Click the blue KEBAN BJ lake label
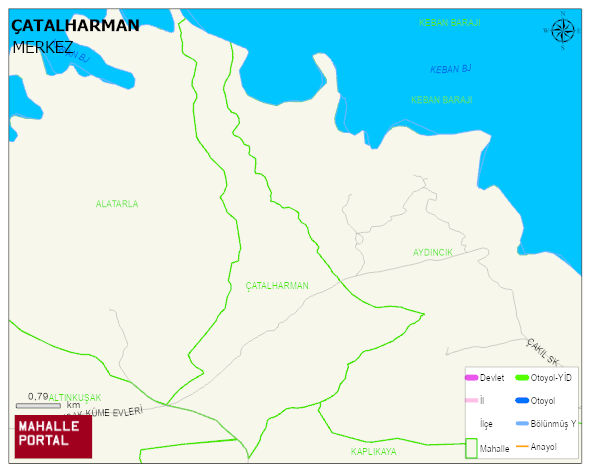Image resolution: width=591 pixels, height=472 pixels. click(451, 69)
